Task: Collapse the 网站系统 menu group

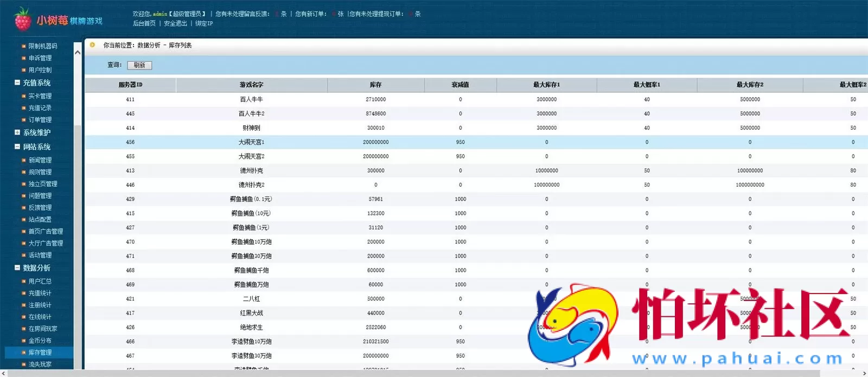Action: click(17, 146)
